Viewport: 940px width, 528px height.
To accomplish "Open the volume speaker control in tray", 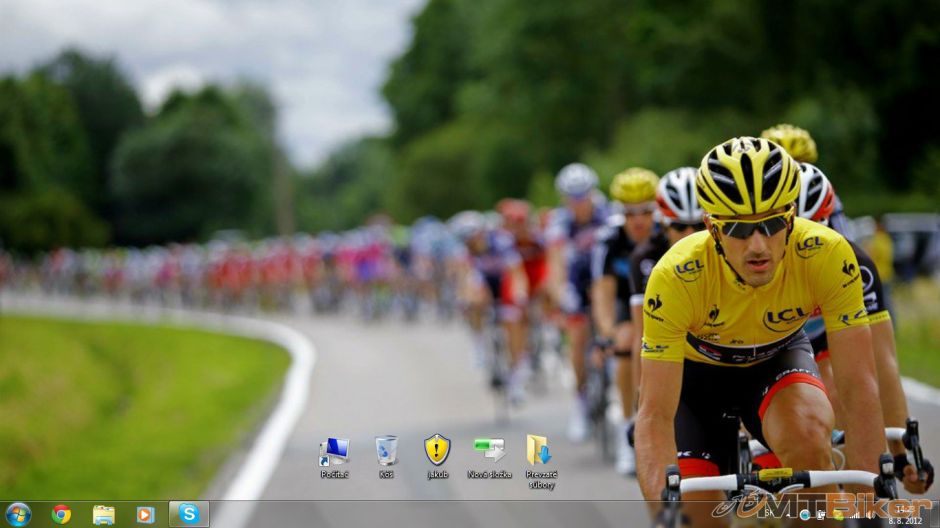I will click(872, 515).
